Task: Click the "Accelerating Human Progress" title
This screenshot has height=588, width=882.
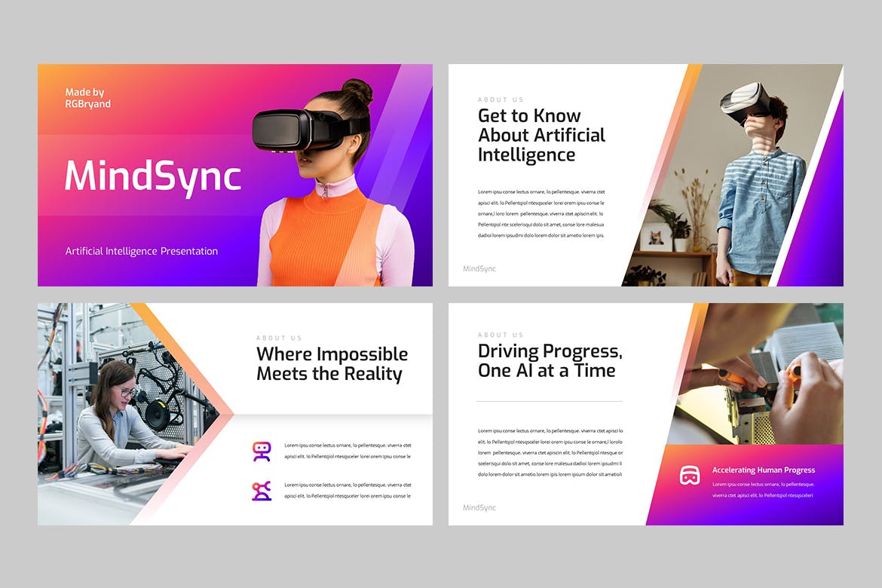Action: point(764,470)
